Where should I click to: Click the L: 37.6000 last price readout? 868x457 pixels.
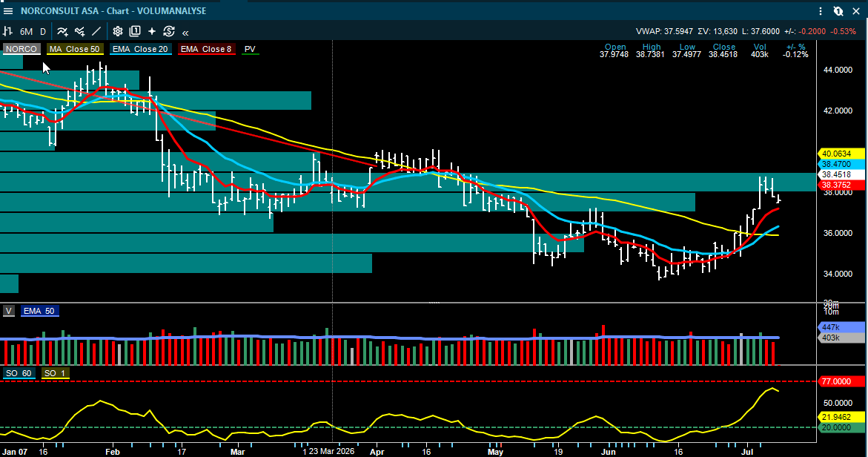(761, 32)
